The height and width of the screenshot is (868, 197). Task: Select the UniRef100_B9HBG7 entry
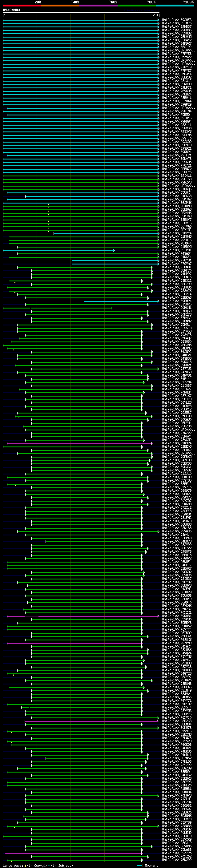tap(176, 26)
